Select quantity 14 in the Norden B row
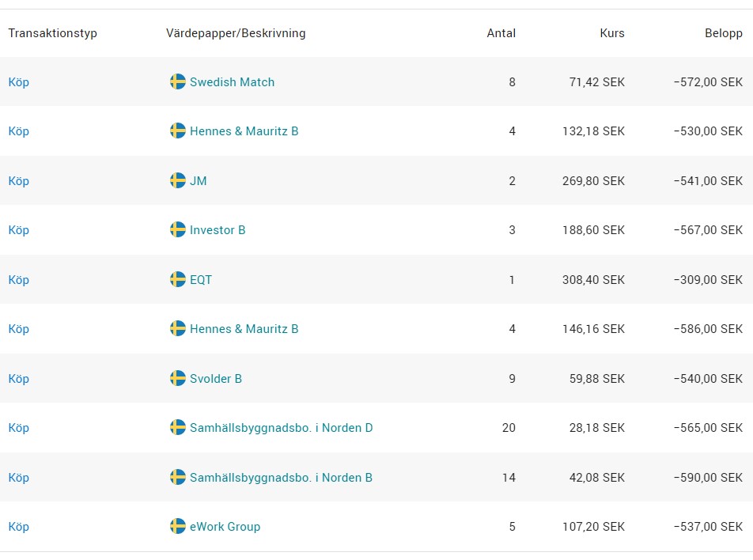Viewport: 753px width, 560px height. (509, 478)
